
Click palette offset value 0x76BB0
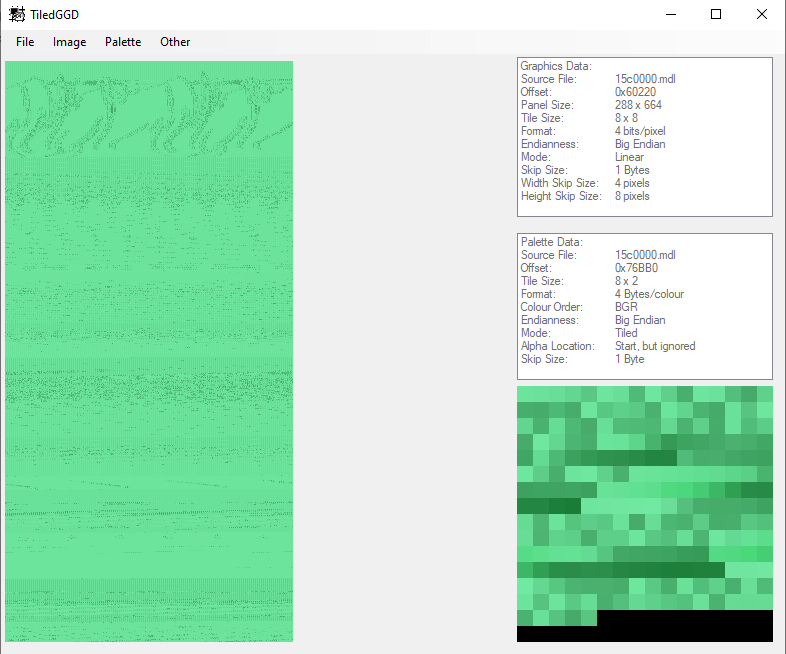pos(636,268)
